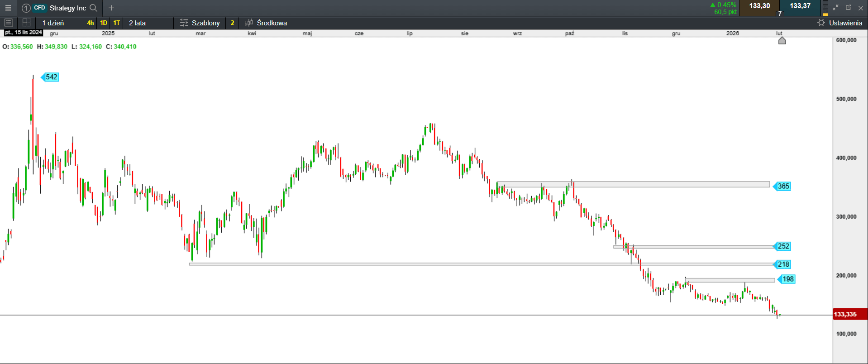Click the Ustawienia gear icon
Screen dimensions: 868x364
[x=821, y=23]
